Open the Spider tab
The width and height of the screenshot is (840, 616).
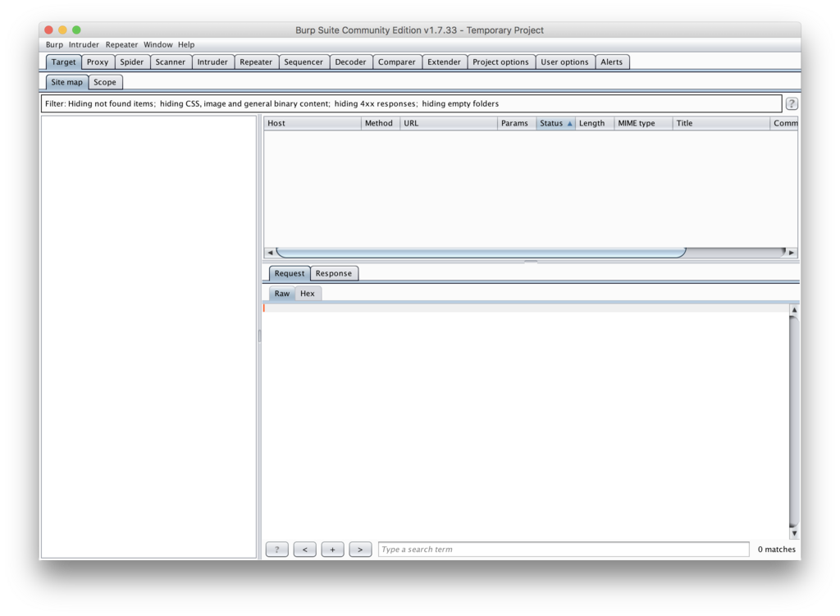point(132,62)
